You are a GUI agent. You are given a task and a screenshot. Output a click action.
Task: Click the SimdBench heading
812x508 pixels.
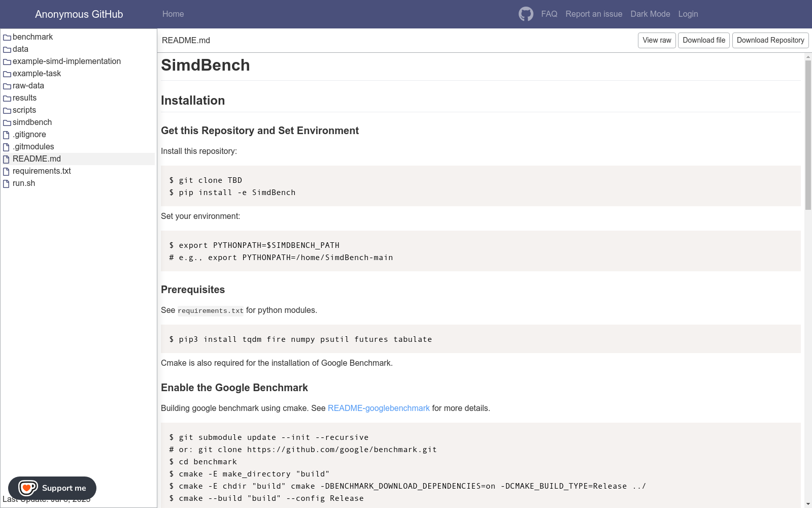[206, 65]
